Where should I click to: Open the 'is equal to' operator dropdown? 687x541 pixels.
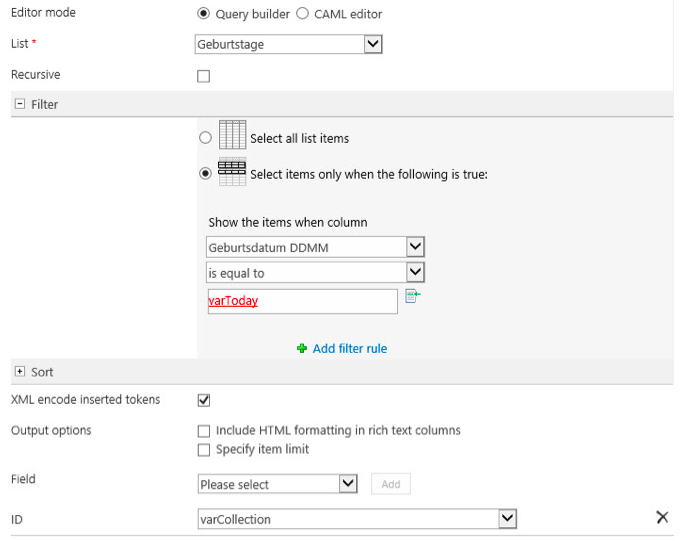click(315, 272)
